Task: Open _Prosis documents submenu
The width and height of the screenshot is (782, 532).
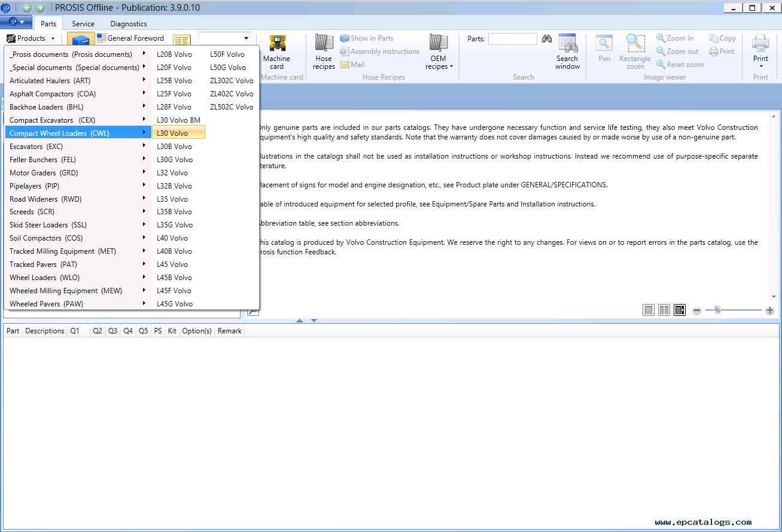Action: pyautogui.click(x=78, y=54)
